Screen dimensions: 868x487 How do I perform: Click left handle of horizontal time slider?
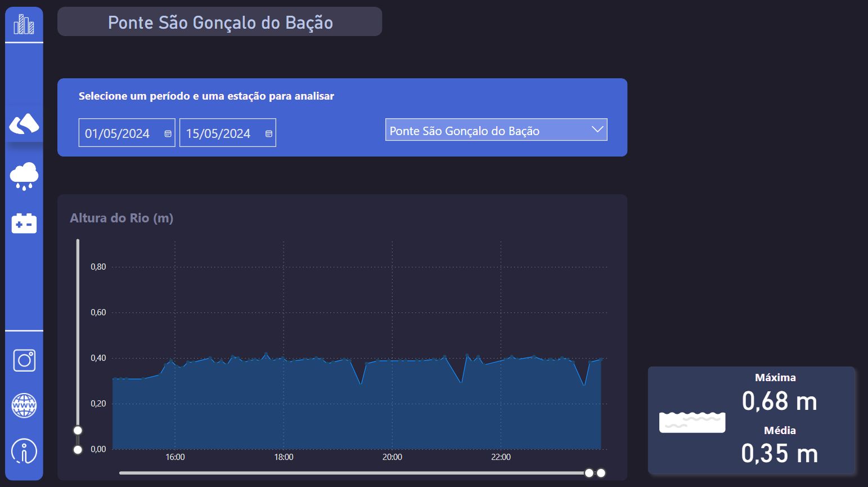pos(589,473)
